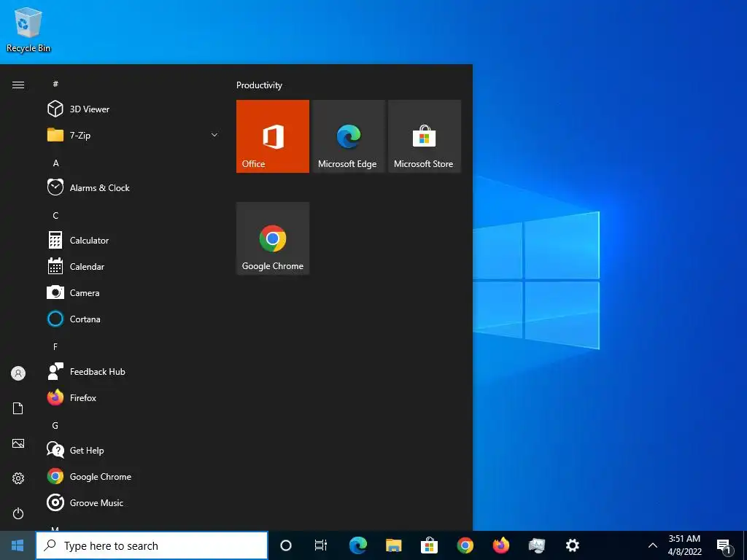The width and height of the screenshot is (747, 560).
Task: Launch Alarms & Clock app
Action: point(133,187)
